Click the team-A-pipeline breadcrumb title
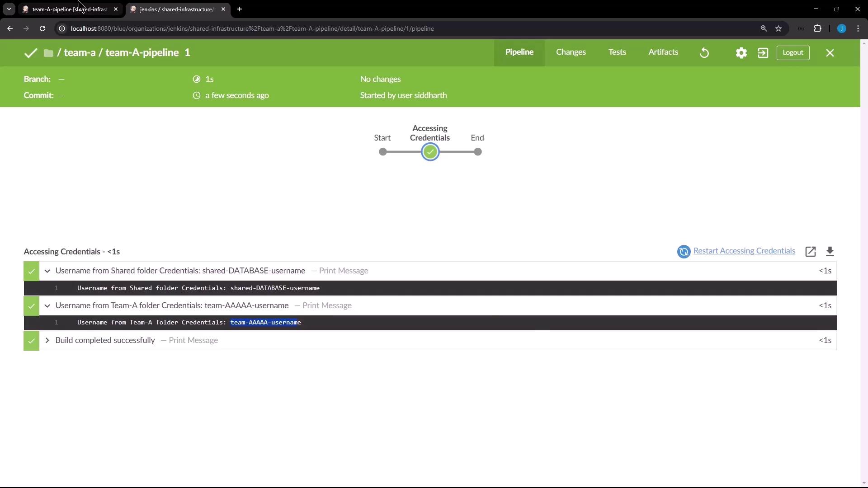This screenshot has width=868, height=488. tap(142, 52)
